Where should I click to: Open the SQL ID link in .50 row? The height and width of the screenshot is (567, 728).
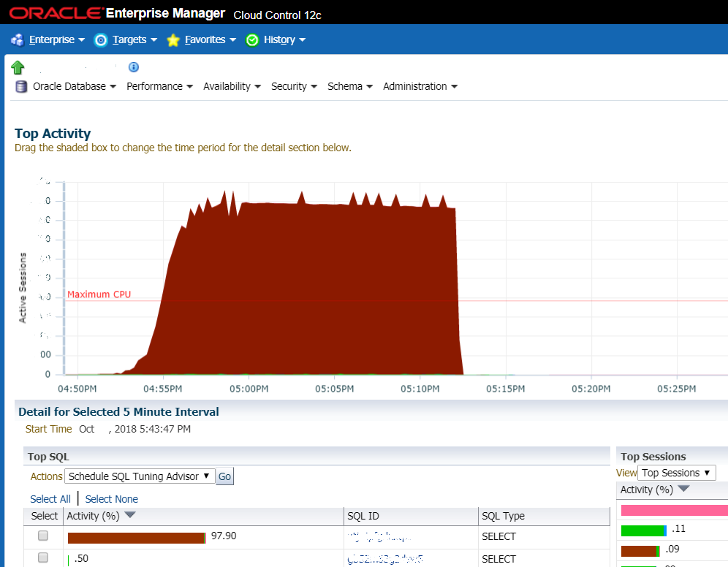point(385,559)
